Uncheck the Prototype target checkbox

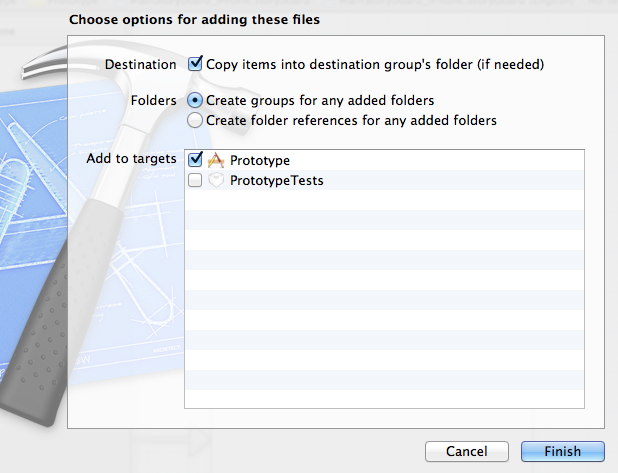195,160
